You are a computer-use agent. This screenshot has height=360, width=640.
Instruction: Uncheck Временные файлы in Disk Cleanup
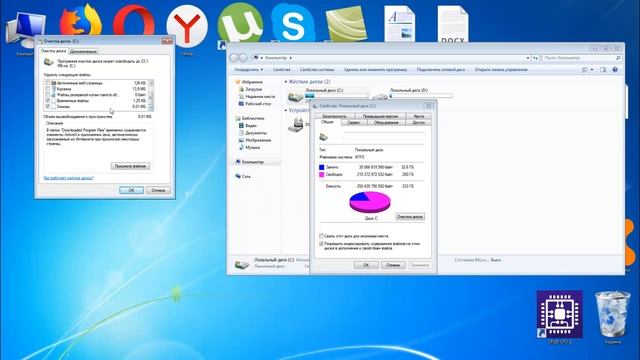[x=48, y=100]
